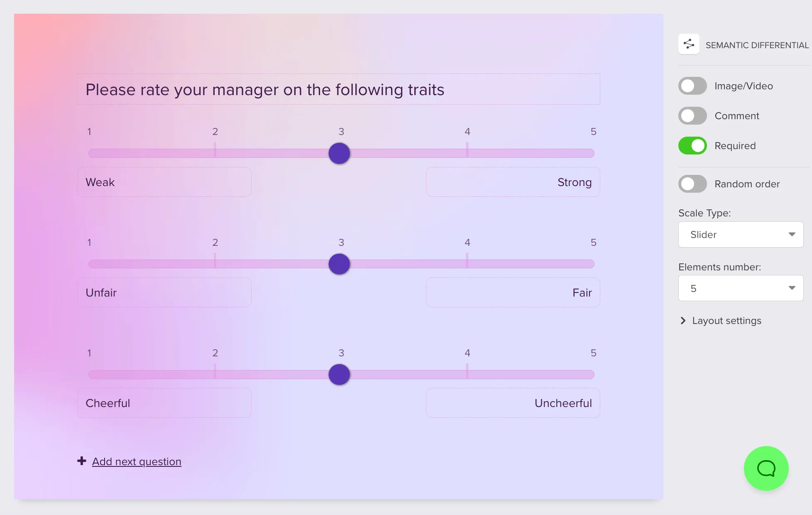The height and width of the screenshot is (515, 812).
Task: Toggle the Image/Video switch on
Action: tap(692, 86)
